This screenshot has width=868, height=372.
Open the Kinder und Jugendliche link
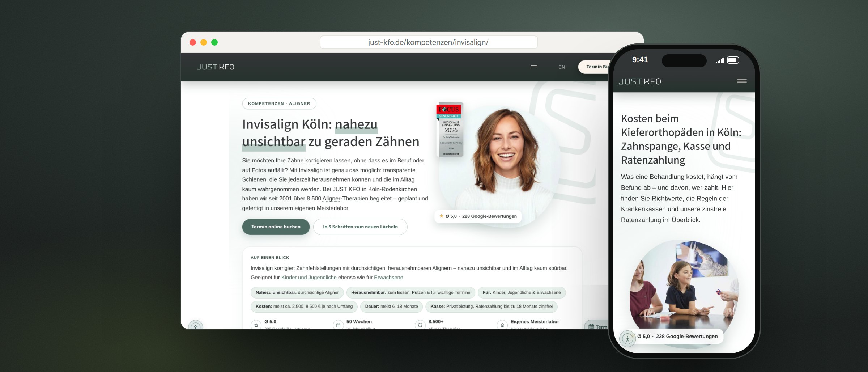pos(309,278)
